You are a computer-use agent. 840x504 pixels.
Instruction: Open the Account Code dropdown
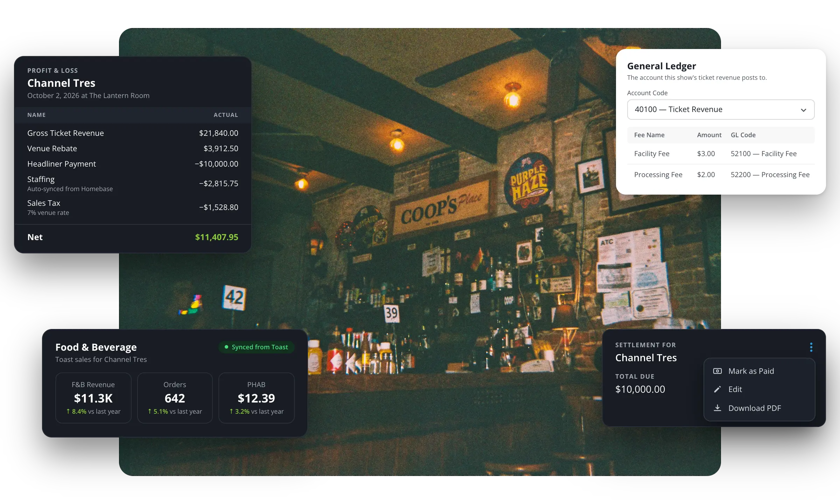(x=721, y=110)
